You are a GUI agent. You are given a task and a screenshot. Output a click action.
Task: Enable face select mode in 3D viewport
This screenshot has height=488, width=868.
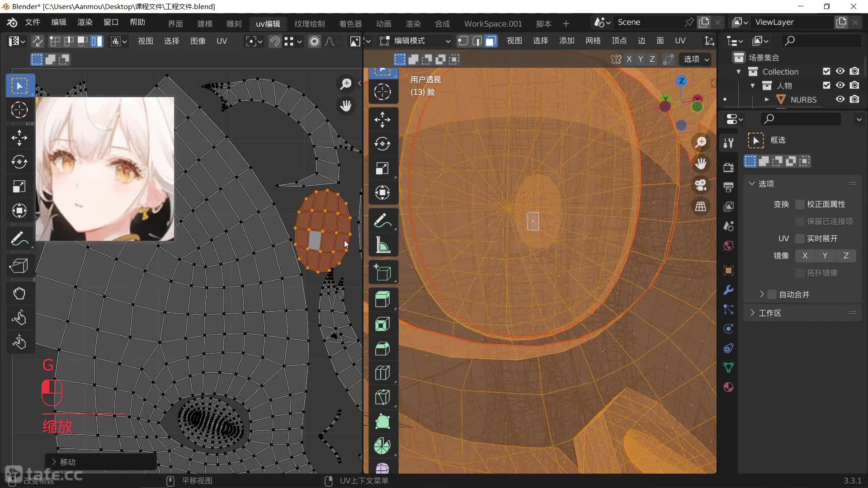[x=491, y=41]
